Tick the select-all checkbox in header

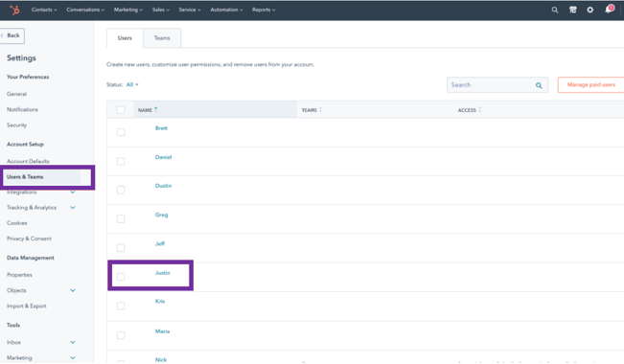[x=121, y=110]
